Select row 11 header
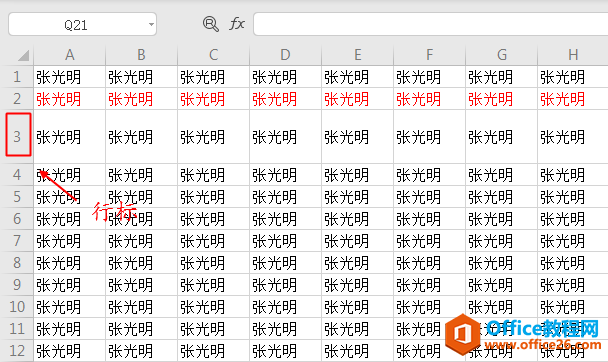Viewport: 608px width, 362px height. click(x=17, y=329)
